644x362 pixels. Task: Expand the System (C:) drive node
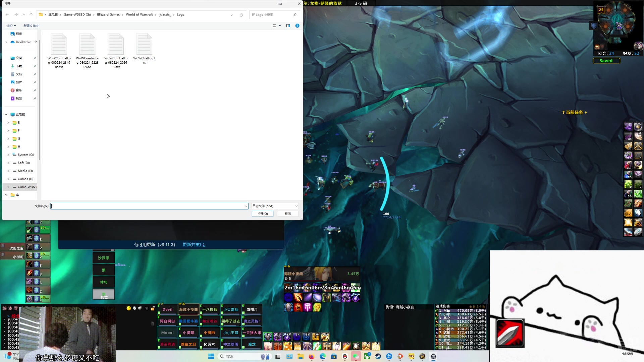click(x=8, y=155)
